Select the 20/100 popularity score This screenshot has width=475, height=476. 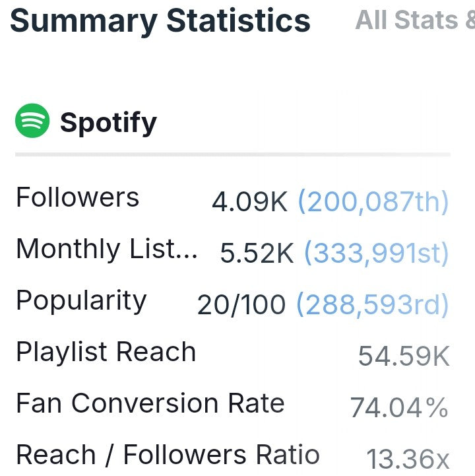(x=241, y=305)
